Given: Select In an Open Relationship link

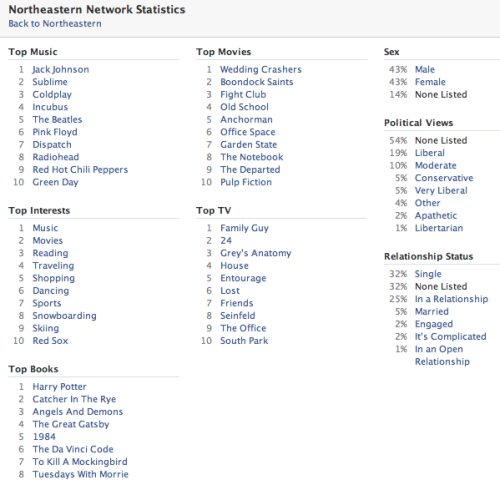Looking at the screenshot, I should 442,355.
